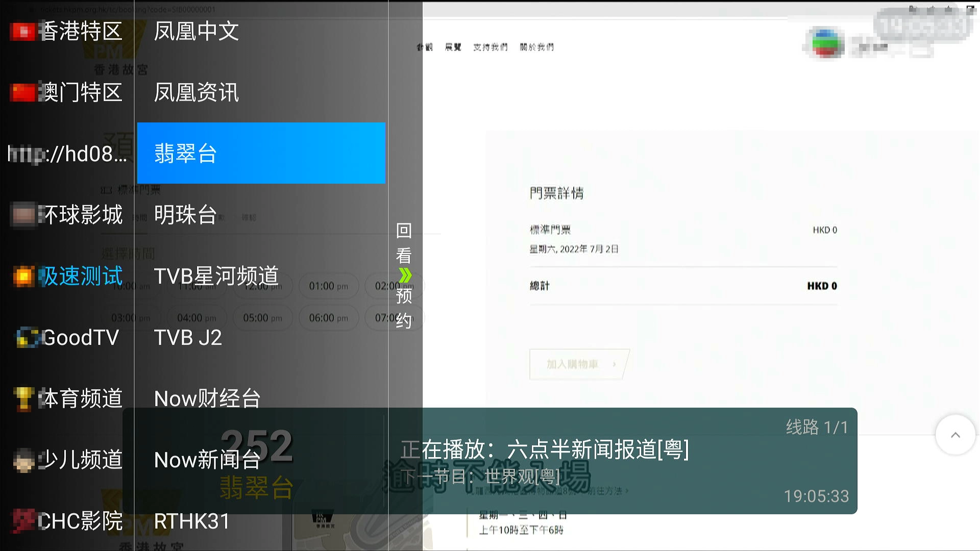Play the 凤凰中文 channel

click(261, 31)
